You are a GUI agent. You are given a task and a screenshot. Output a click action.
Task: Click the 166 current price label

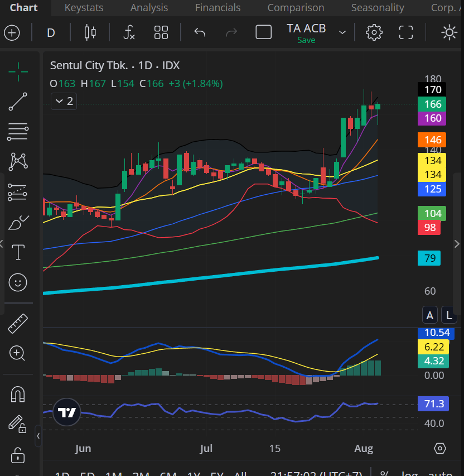point(432,104)
